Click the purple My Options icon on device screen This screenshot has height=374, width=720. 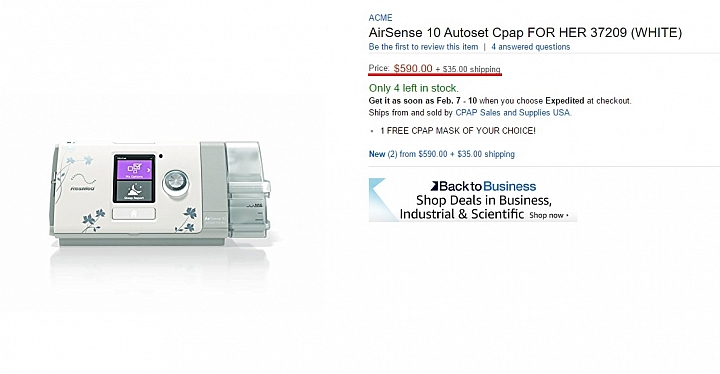pos(134,169)
